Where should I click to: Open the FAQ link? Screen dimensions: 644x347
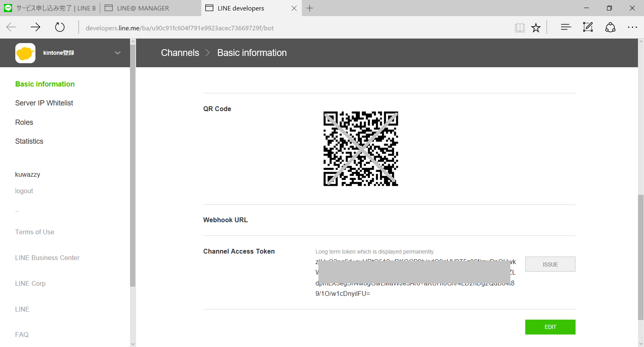point(22,335)
